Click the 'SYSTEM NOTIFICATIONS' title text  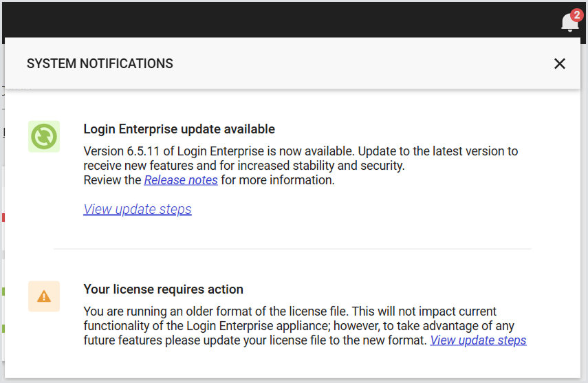pos(100,64)
